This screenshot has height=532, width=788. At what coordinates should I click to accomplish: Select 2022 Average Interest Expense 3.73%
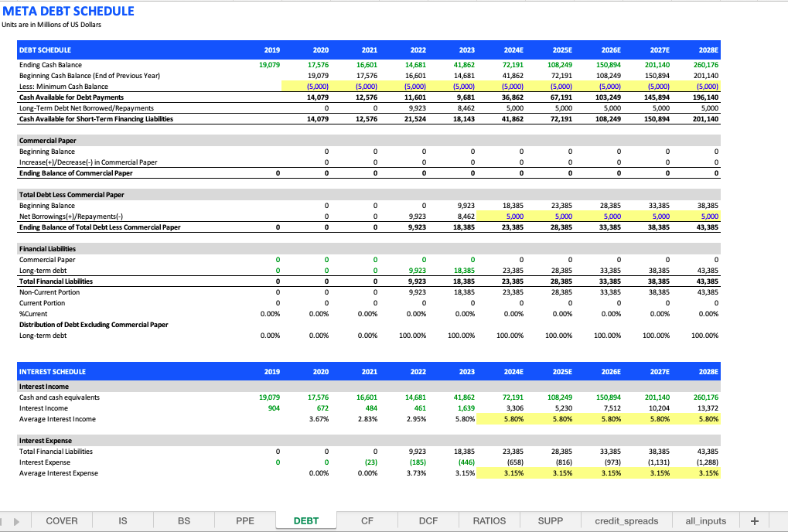click(x=416, y=473)
